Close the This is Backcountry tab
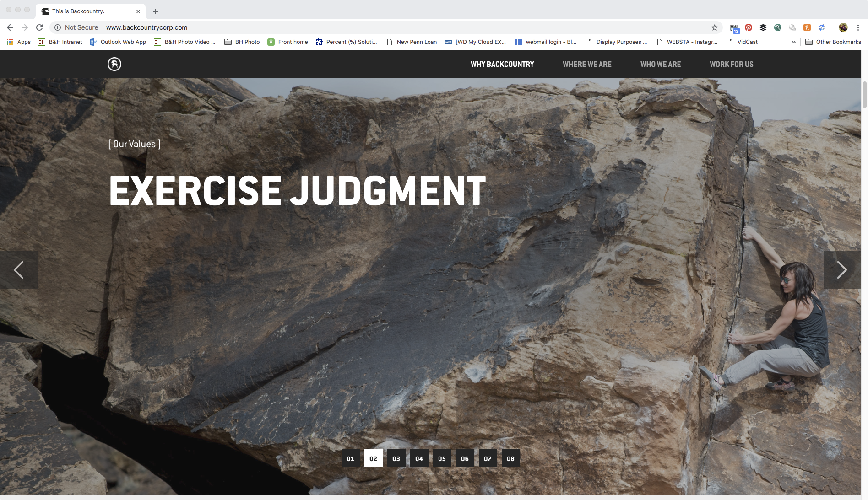Screen dimensions: 868x500 pos(138,11)
